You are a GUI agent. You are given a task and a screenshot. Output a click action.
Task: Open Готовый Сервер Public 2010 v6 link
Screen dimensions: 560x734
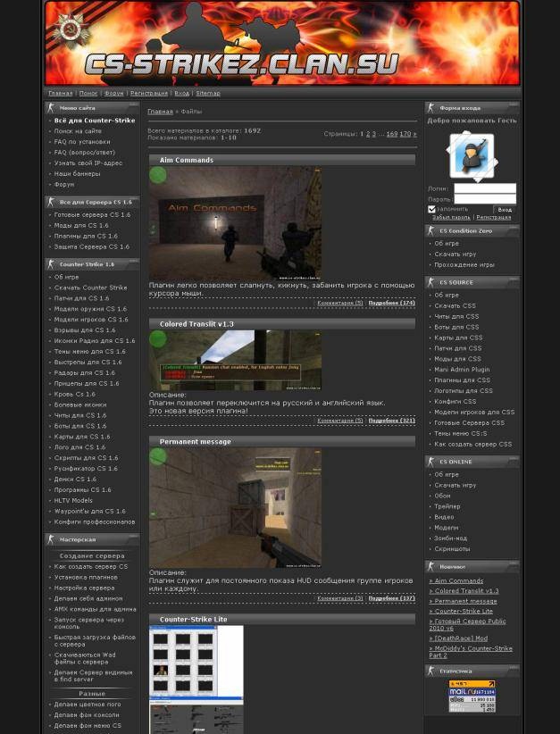(467, 624)
